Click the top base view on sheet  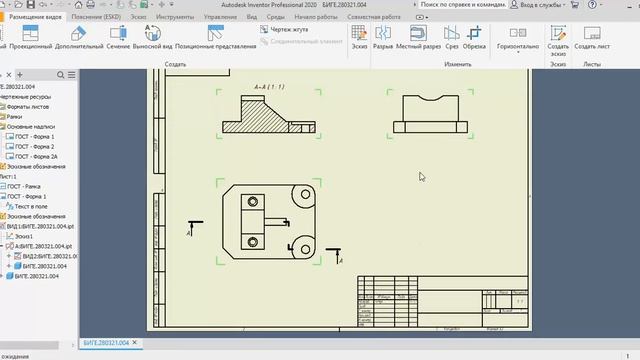269,222
